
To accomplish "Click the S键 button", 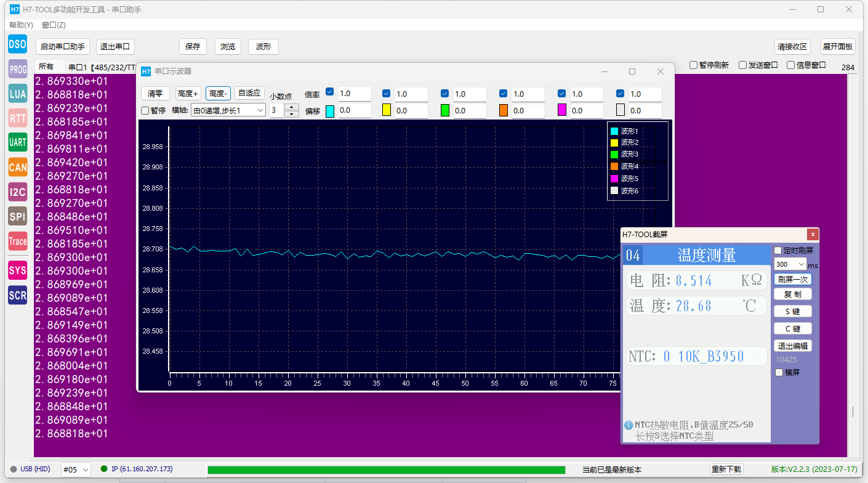I will click(x=793, y=312).
